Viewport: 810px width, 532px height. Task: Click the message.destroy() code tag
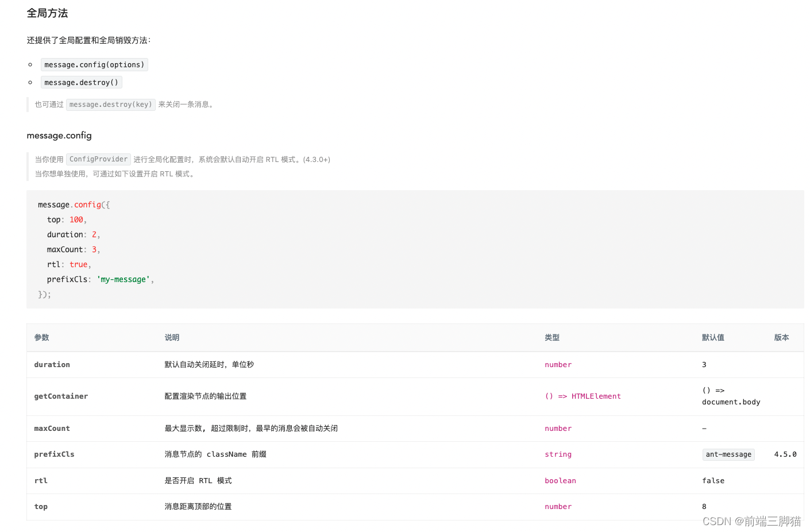coord(81,82)
